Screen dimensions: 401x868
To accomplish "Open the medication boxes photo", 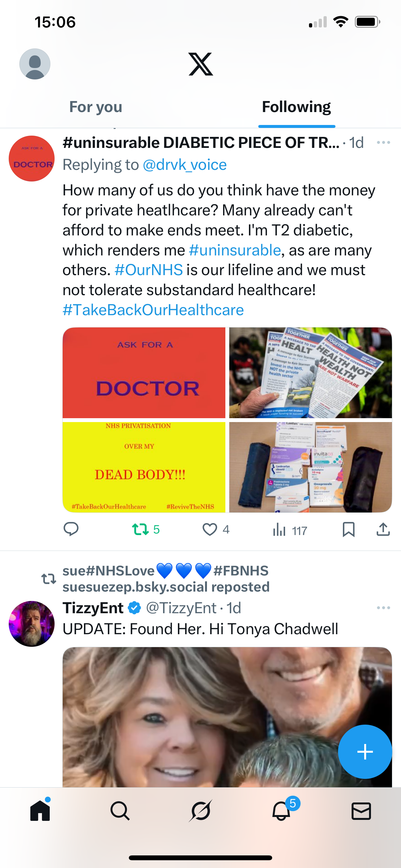I will pyautogui.click(x=310, y=467).
